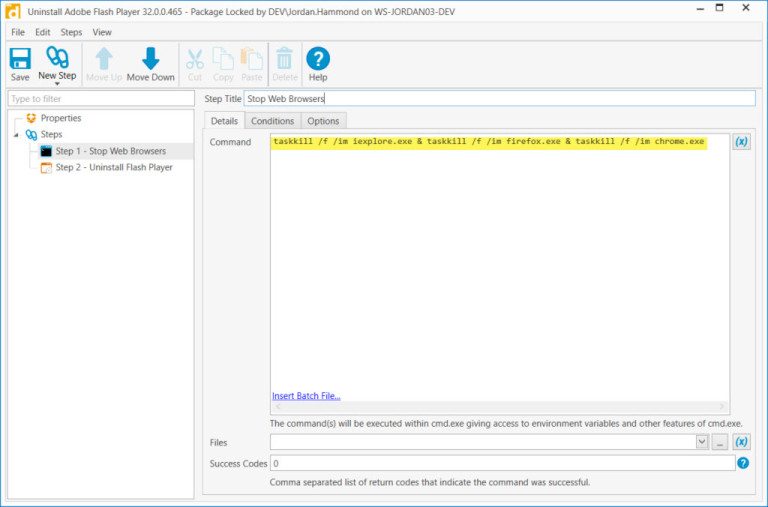
Task: Click the Files browse ellipsis button
Action: tap(720, 442)
